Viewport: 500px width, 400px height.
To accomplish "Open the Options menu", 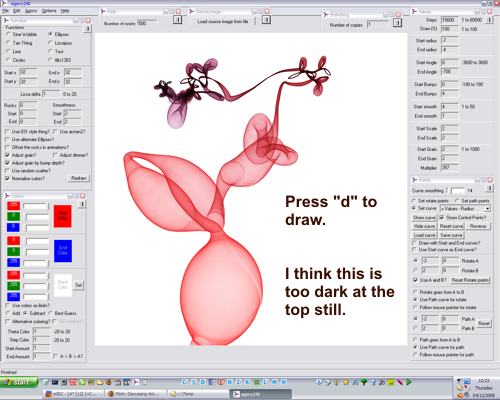I will (x=49, y=11).
